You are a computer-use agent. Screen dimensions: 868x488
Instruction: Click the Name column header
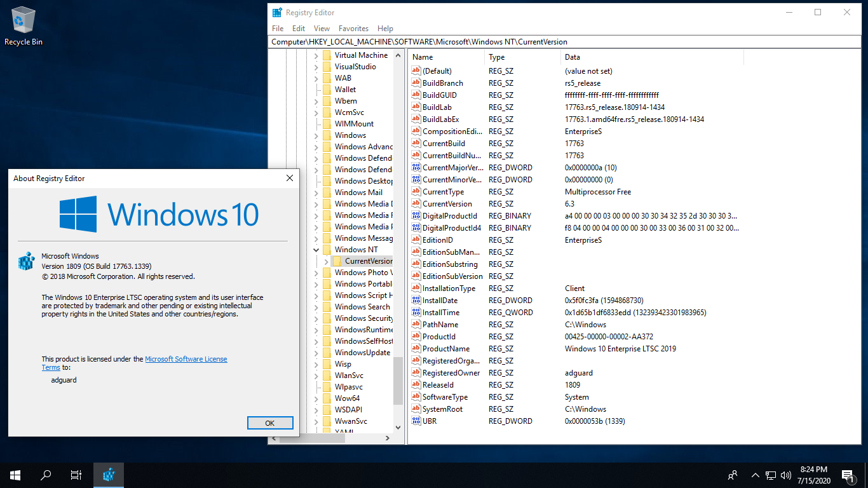447,57
